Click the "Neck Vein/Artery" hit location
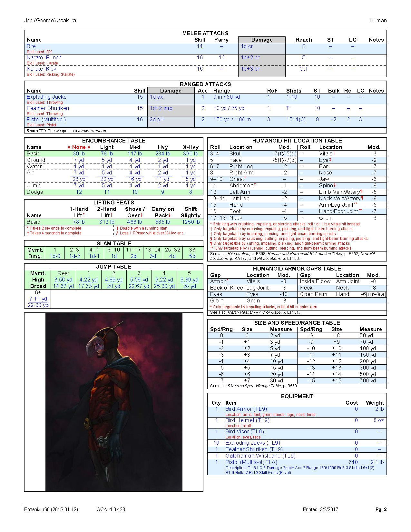This screenshot has width=411, height=532. coord(340,199)
